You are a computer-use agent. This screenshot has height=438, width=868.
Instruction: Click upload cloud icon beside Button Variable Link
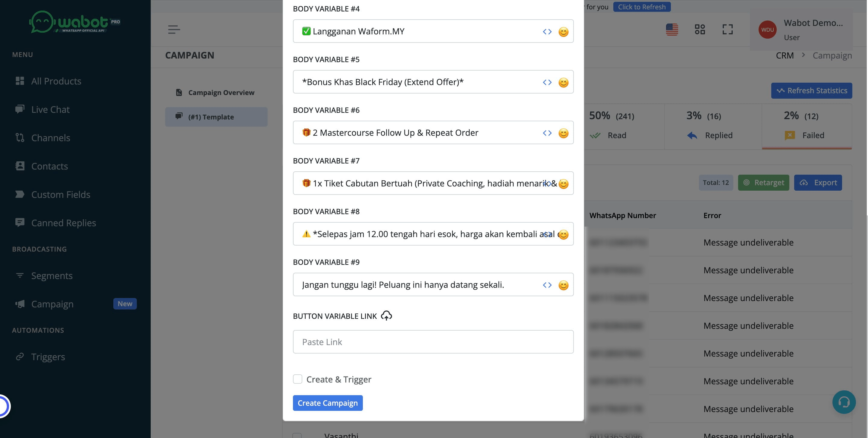(x=386, y=316)
